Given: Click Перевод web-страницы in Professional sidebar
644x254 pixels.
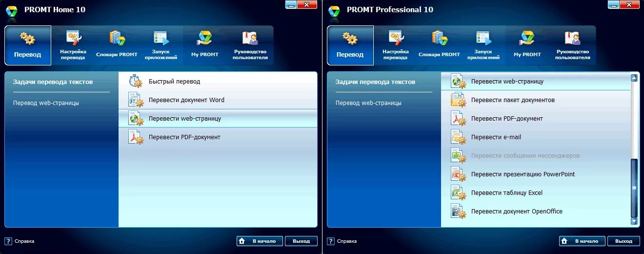Looking at the screenshot, I should coord(368,103).
